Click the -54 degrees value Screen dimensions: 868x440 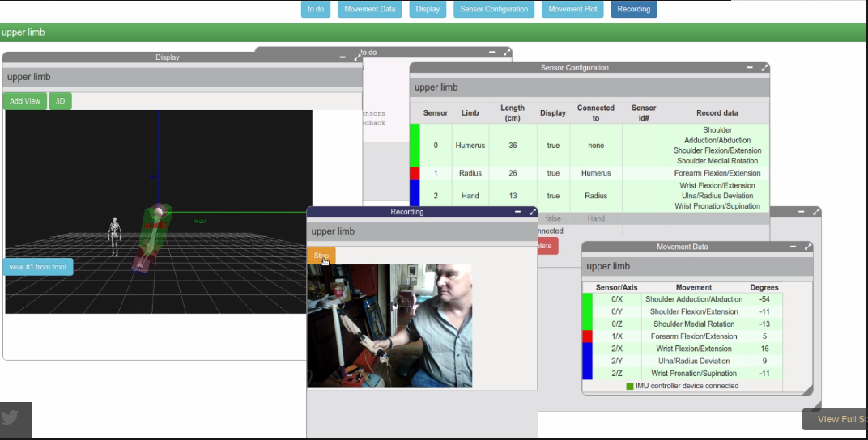pyautogui.click(x=764, y=299)
